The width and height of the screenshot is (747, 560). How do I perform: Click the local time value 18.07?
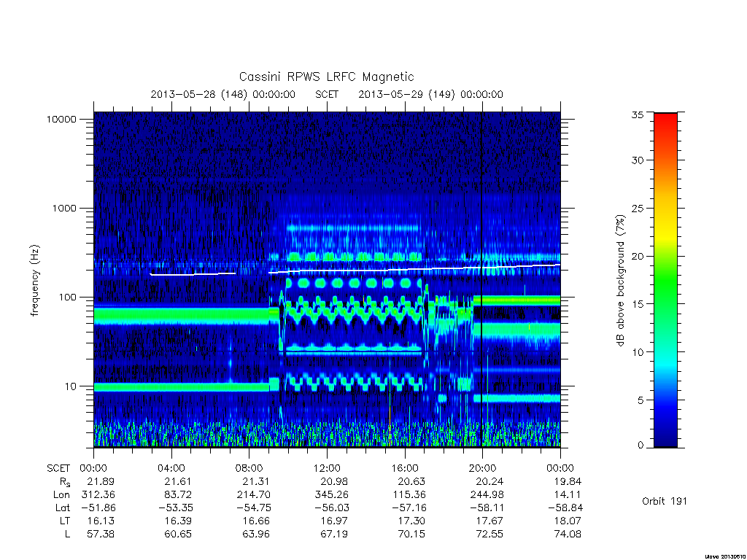(x=568, y=521)
